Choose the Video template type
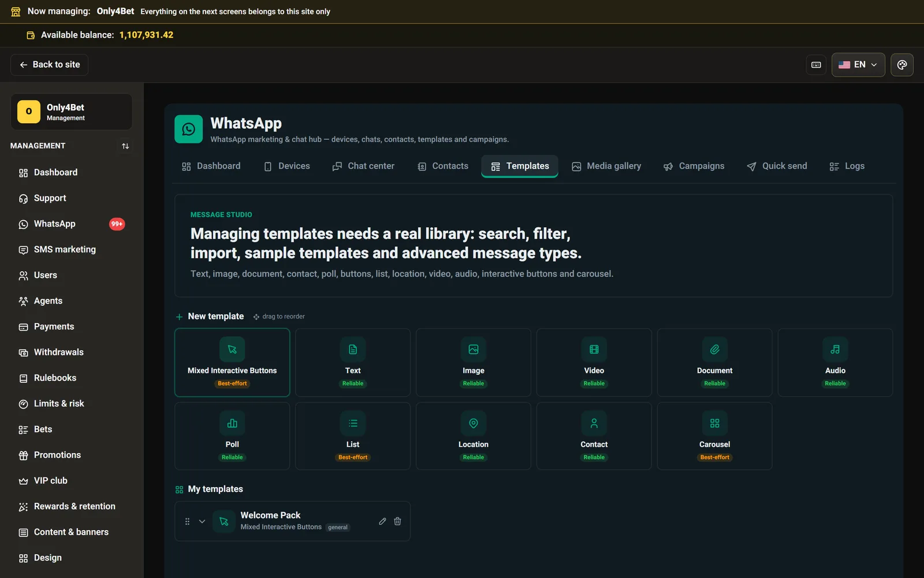 [x=594, y=362]
